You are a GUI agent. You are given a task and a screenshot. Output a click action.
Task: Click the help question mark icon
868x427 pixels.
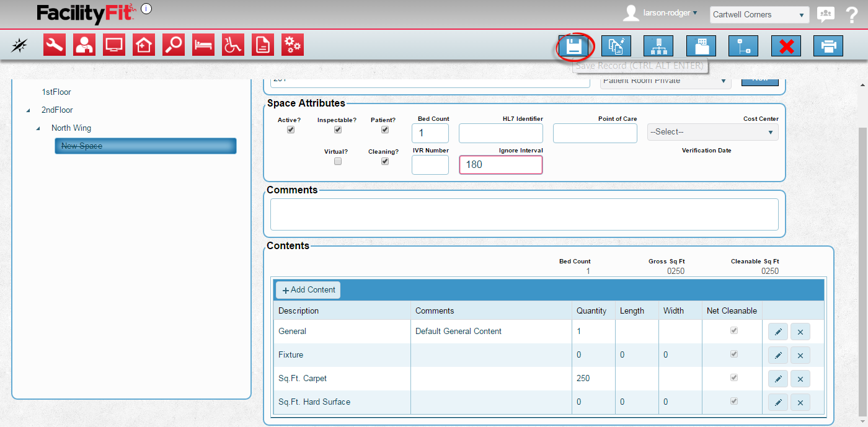point(851,15)
